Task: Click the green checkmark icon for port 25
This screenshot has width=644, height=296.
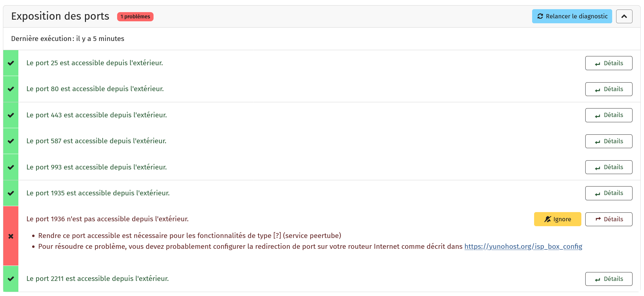Action: (11, 63)
